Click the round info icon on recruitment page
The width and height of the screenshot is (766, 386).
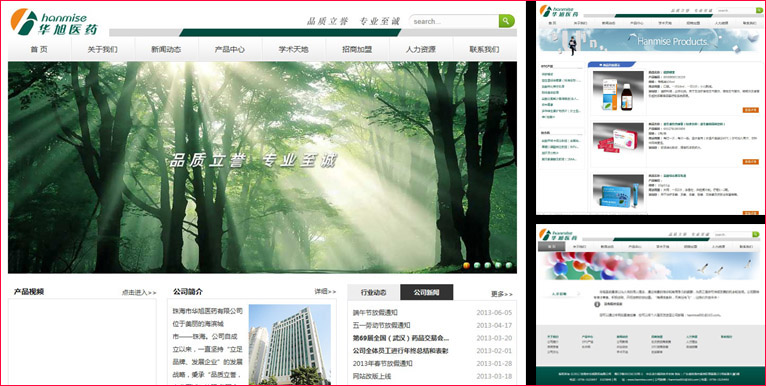pos(597,304)
